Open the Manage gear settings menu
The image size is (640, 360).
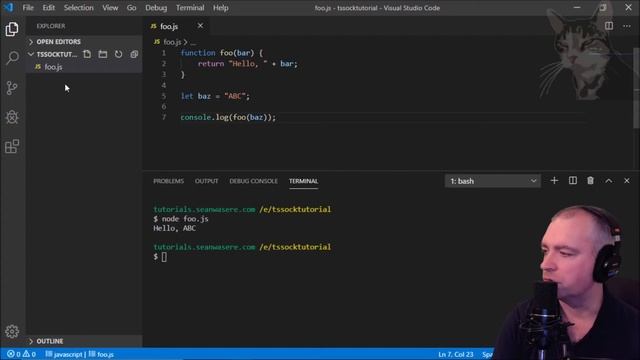[x=12, y=331]
